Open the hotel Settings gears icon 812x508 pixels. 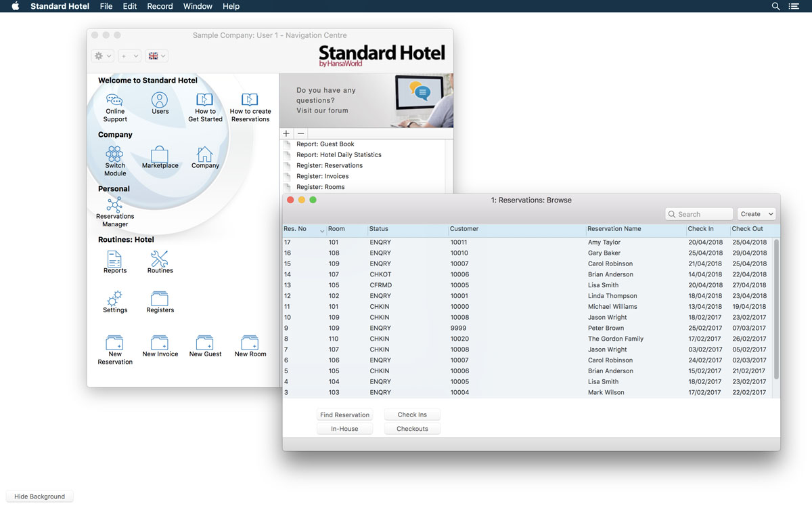point(115,299)
